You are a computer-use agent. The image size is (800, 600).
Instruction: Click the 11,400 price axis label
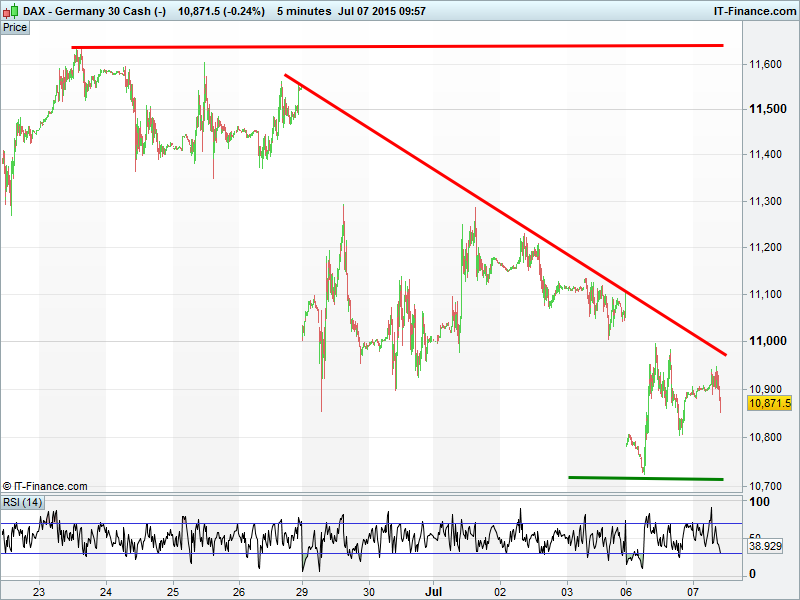point(765,154)
